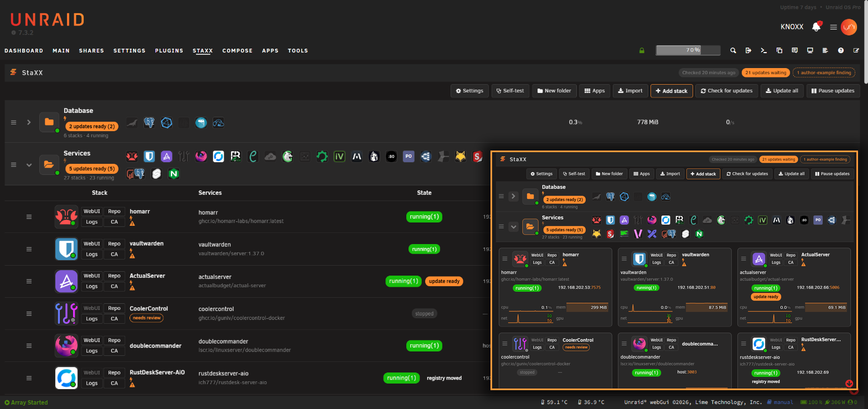Click the open Services folder icon in main list

pos(49,164)
